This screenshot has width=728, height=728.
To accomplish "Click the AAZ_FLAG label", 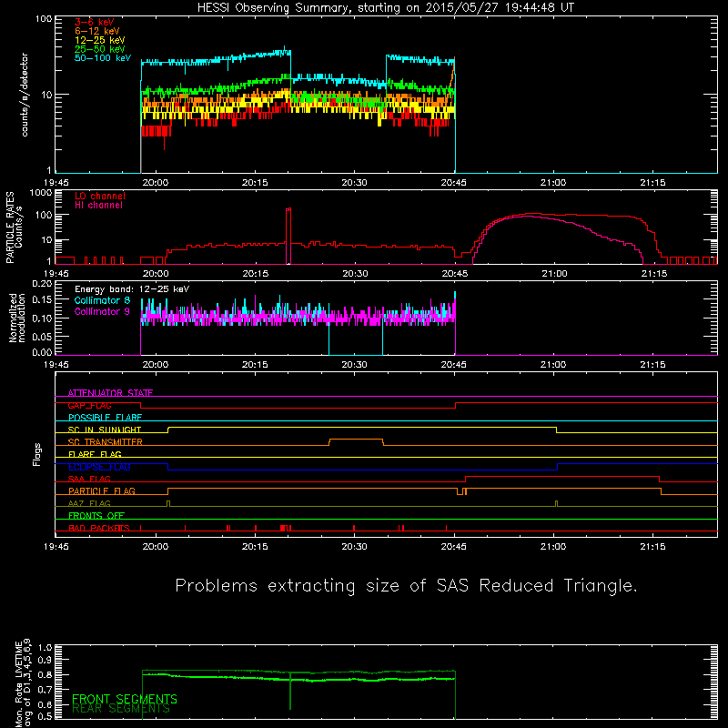I will (89, 504).
